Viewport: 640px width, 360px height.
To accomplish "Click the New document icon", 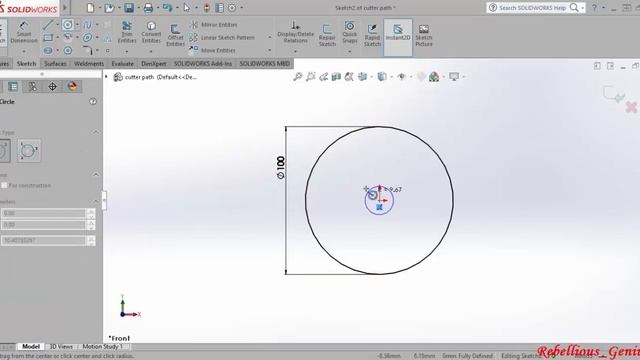I will (91, 8).
